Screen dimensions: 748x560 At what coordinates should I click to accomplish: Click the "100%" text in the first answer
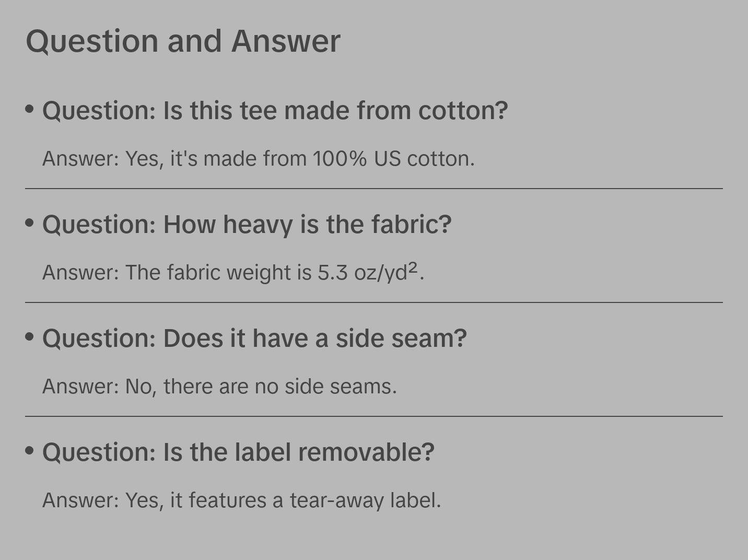coord(340,159)
